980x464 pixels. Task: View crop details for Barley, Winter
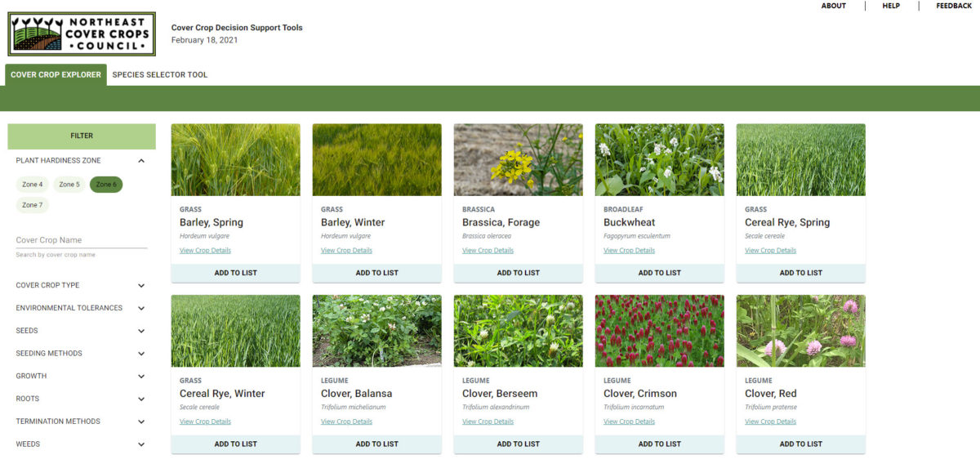[x=346, y=251]
